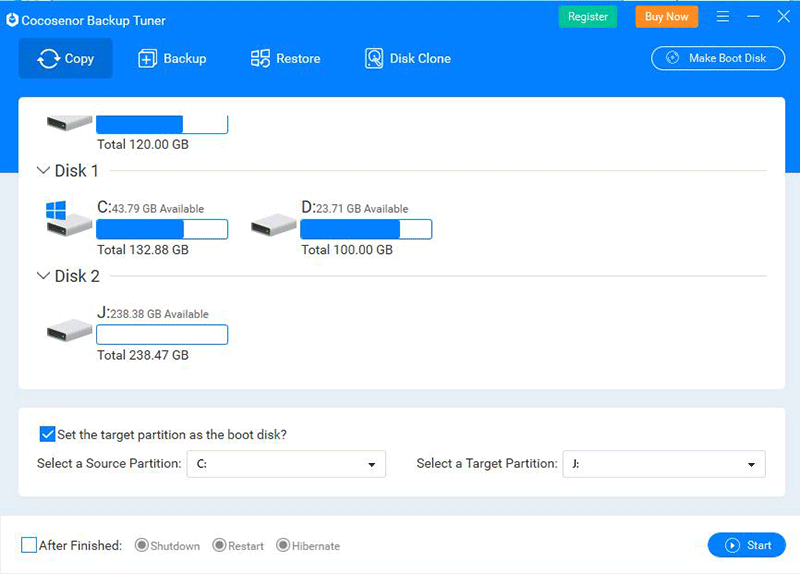The height and width of the screenshot is (574, 800).
Task: Click the 120.00 GB drive usage bar
Action: tap(162, 124)
